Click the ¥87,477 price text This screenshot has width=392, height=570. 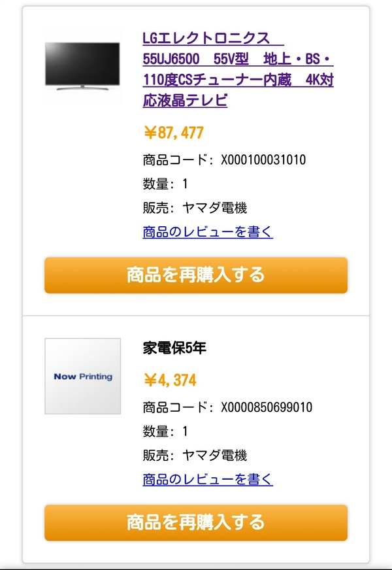point(174,133)
